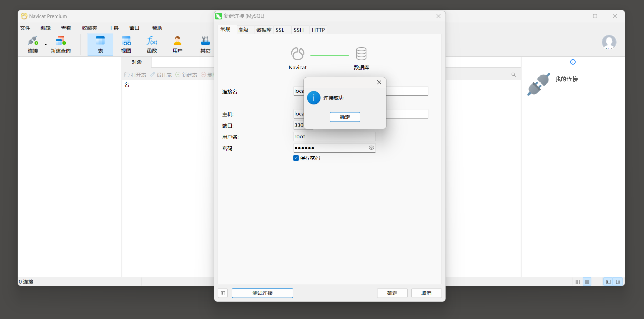The image size is (644, 319).
Task: Click the My Connection plug icon
Action: point(538,84)
